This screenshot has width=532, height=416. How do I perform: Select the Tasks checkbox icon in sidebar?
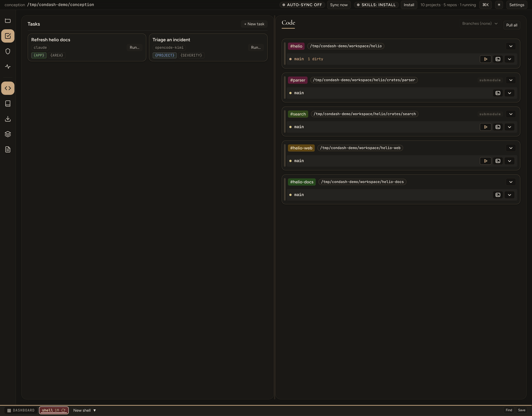coord(8,36)
